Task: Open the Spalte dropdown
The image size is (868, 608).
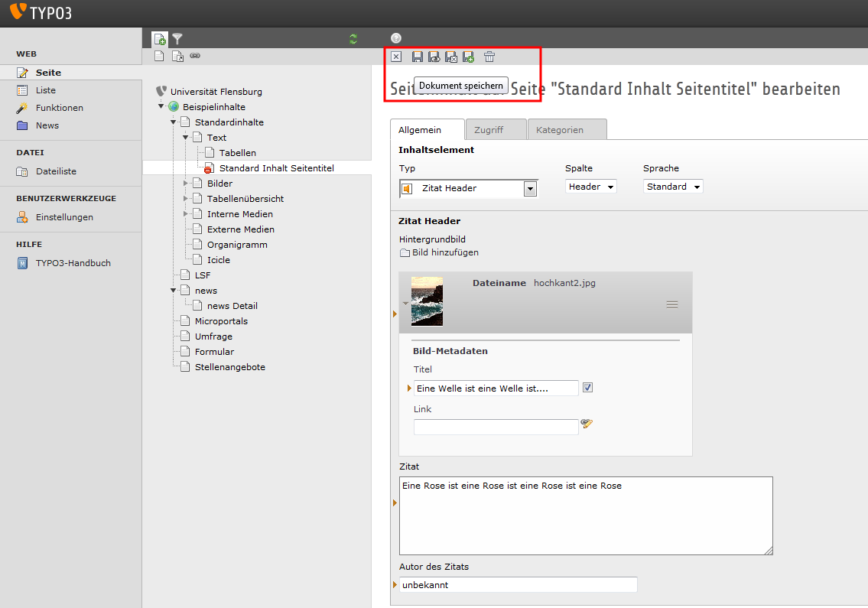Action: 590,187
